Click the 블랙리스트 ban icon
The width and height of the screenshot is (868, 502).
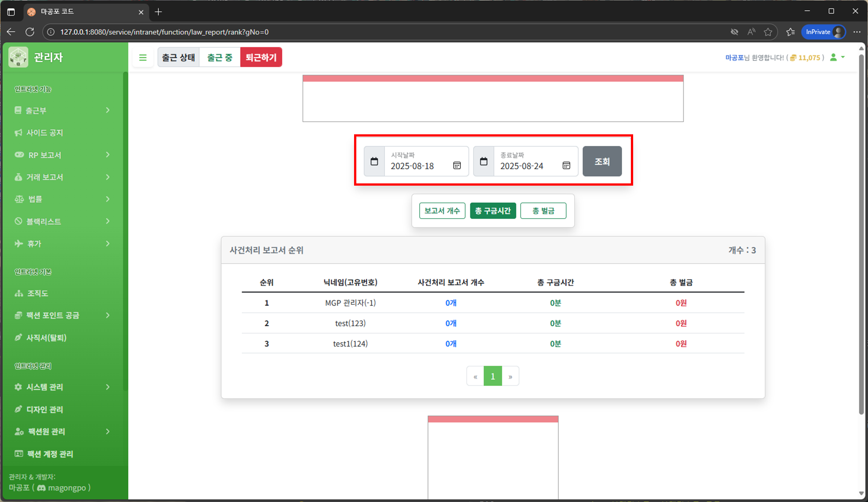[18, 221]
